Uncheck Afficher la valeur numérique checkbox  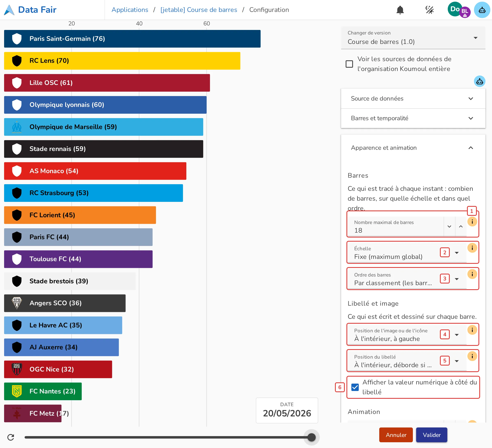(355, 387)
